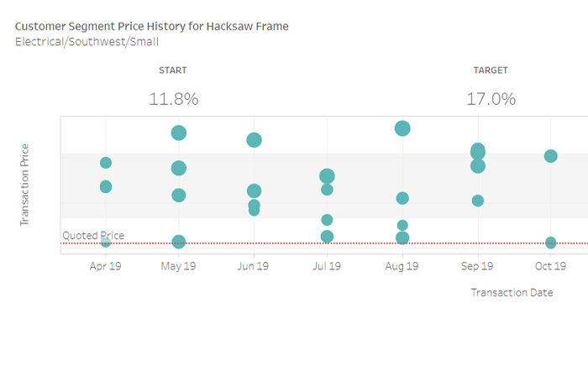Select the upper Oct 19 data point
This screenshot has width=588, height=392.
[x=551, y=156]
